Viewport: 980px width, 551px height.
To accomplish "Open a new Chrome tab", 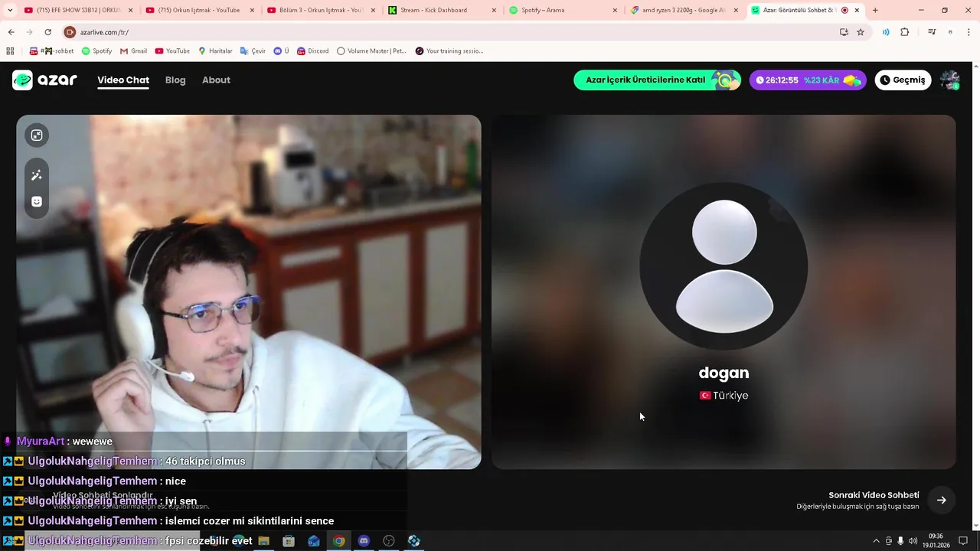I will click(875, 10).
